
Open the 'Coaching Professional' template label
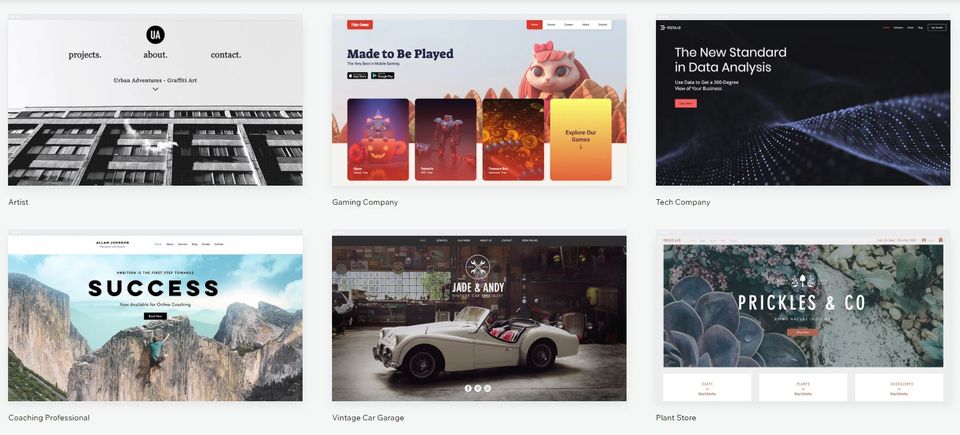pyautogui.click(x=49, y=418)
